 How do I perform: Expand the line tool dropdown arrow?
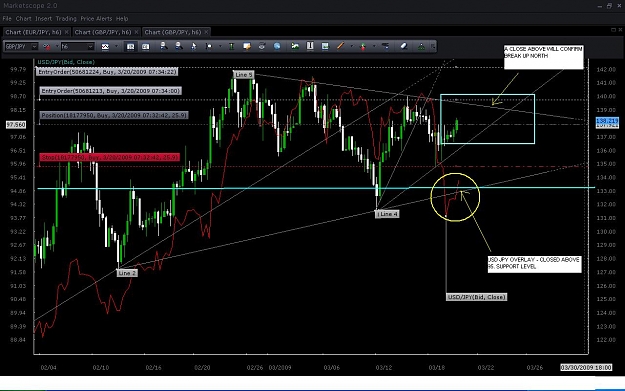(351, 47)
